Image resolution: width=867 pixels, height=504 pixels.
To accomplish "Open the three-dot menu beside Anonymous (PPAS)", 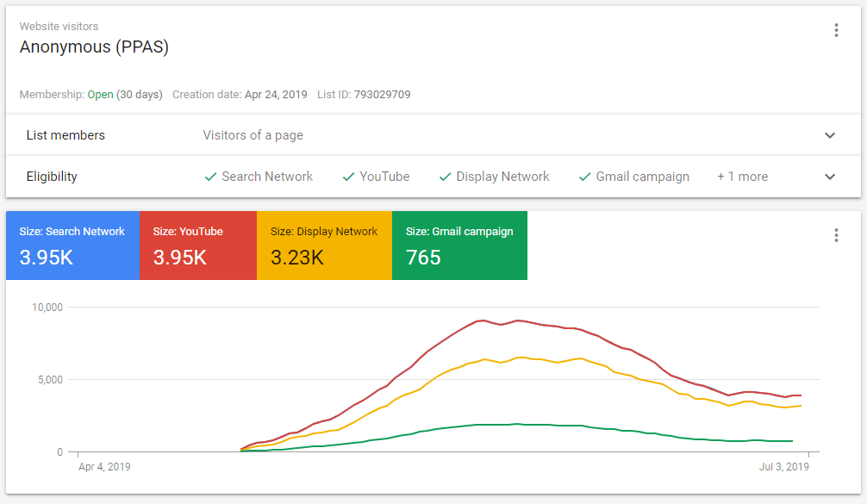I will pos(835,31).
